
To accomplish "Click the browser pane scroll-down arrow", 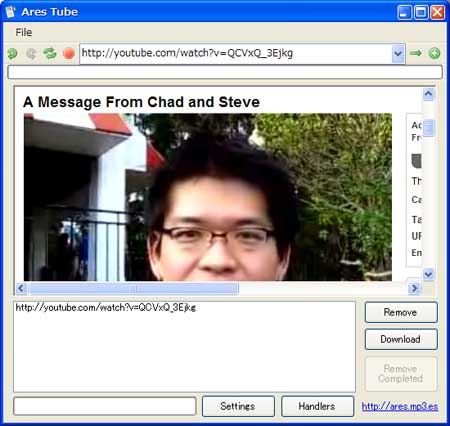I will click(428, 275).
